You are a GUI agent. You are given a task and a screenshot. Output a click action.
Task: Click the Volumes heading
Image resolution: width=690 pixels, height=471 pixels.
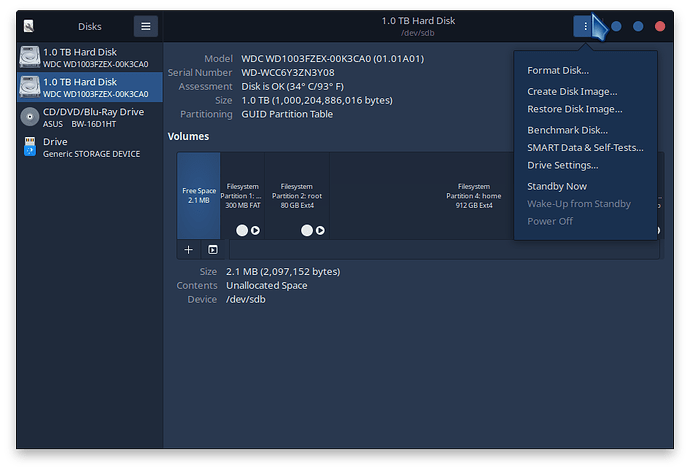click(x=188, y=136)
